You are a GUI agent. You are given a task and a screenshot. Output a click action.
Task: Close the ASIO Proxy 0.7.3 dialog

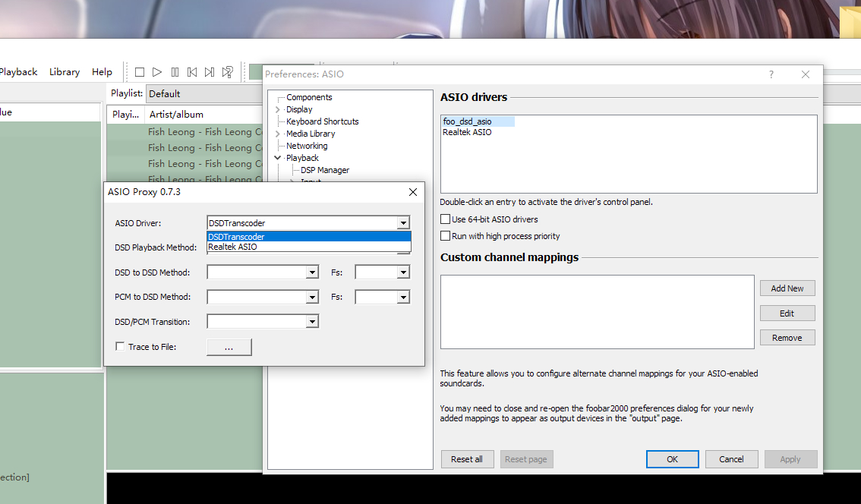click(413, 191)
